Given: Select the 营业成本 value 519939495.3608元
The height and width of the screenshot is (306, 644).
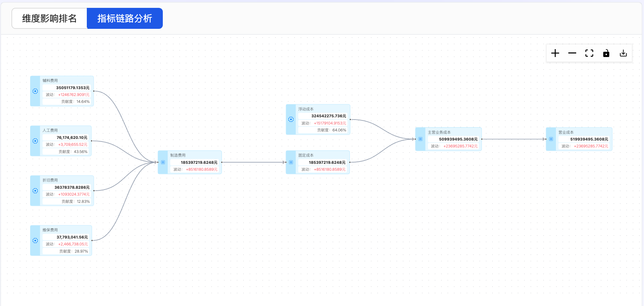Looking at the screenshot, I should click(589, 139).
